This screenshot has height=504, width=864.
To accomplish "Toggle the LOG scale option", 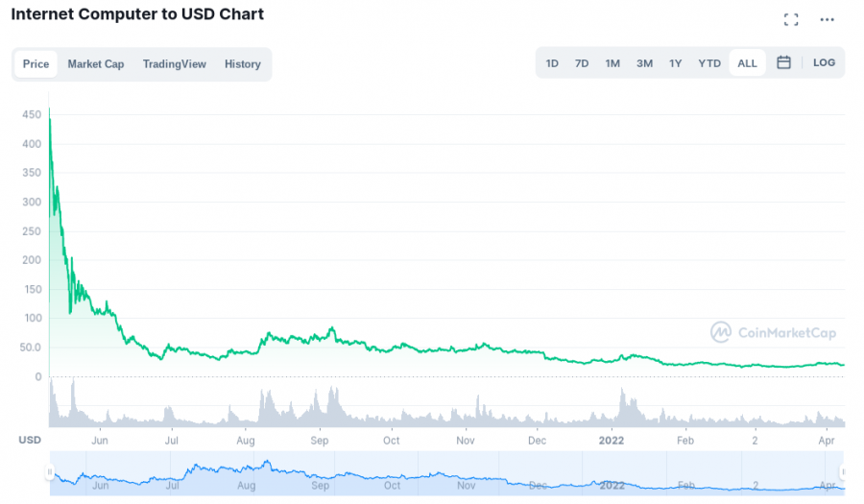I will (824, 63).
